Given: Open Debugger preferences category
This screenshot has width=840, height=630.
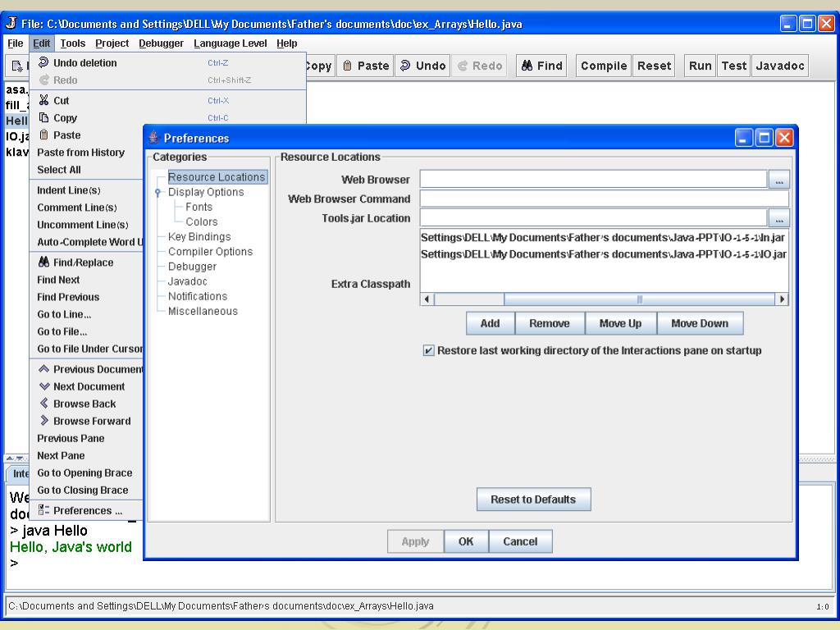Looking at the screenshot, I should click(x=192, y=267).
